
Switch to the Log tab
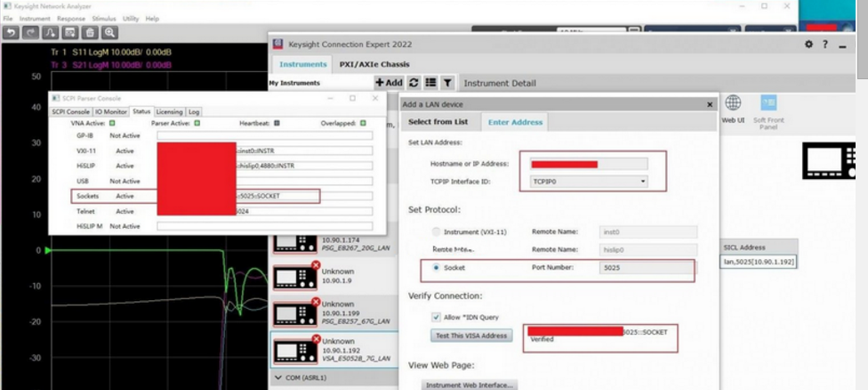194,112
